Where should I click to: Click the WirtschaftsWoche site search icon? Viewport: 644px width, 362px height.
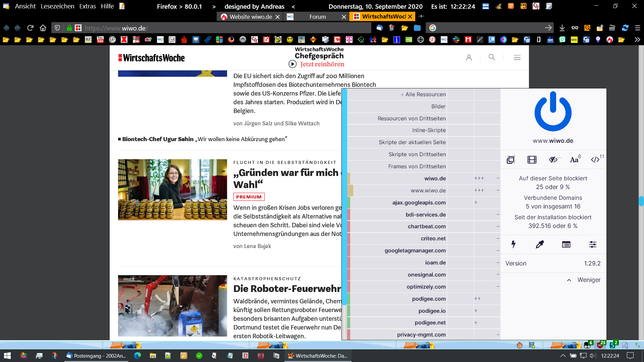coord(492,57)
